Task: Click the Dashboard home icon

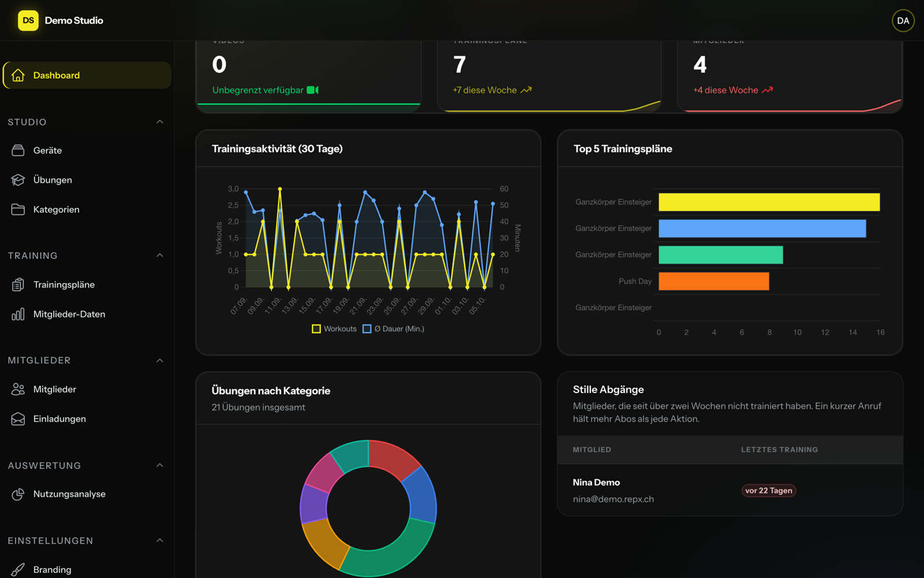Action: (18, 75)
